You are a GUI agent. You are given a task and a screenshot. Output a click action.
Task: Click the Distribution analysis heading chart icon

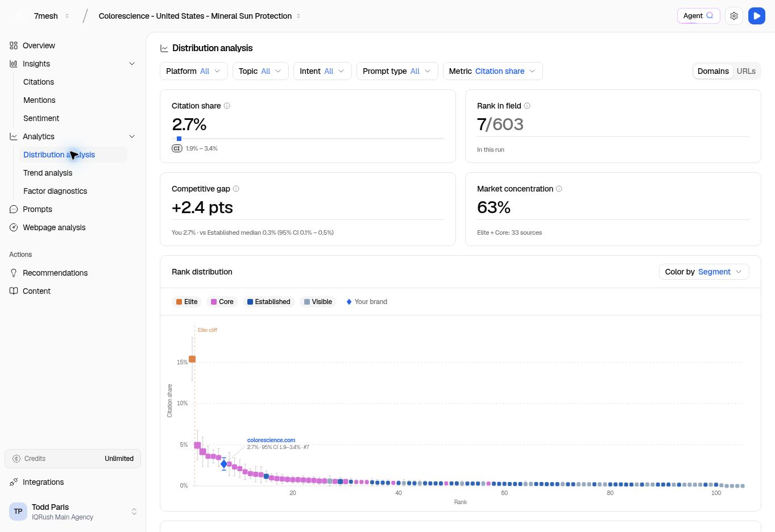point(164,48)
